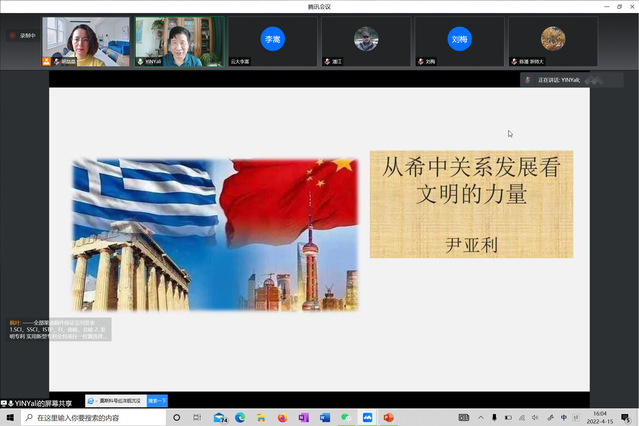Click the 录制中 recording indicator

23,36
